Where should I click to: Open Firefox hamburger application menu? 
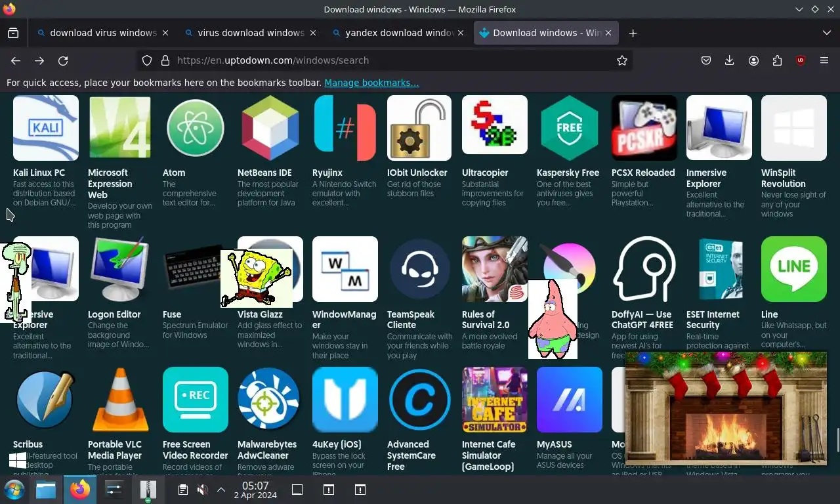[x=824, y=60]
